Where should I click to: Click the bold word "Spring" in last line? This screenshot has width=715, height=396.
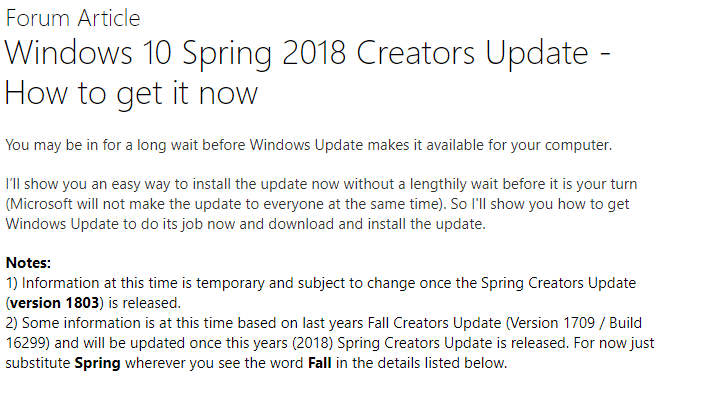point(98,363)
